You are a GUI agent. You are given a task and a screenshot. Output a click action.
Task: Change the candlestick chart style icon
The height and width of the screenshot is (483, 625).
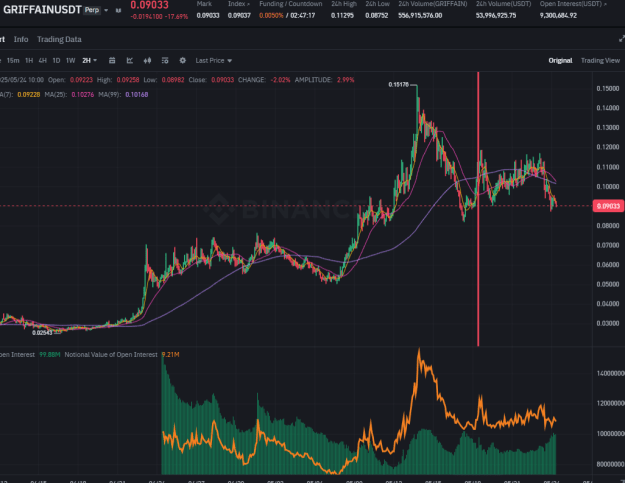click(147, 61)
